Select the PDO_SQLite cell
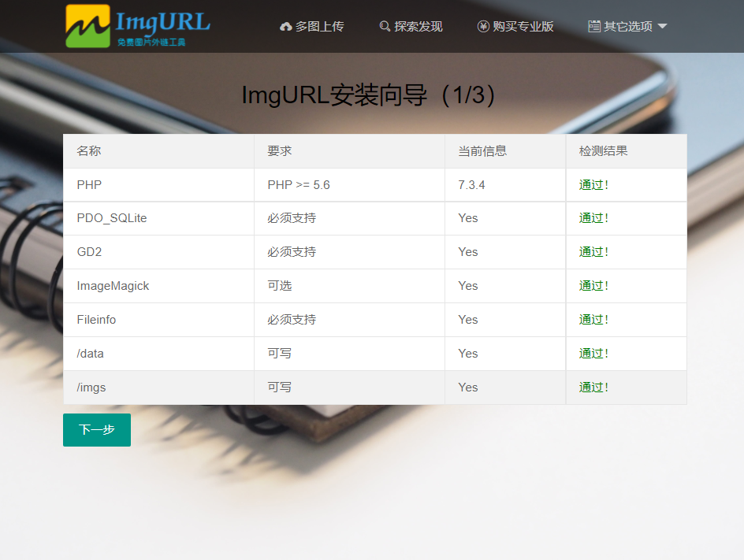This screenshot has height=560, width=744. tap(159, 219)
